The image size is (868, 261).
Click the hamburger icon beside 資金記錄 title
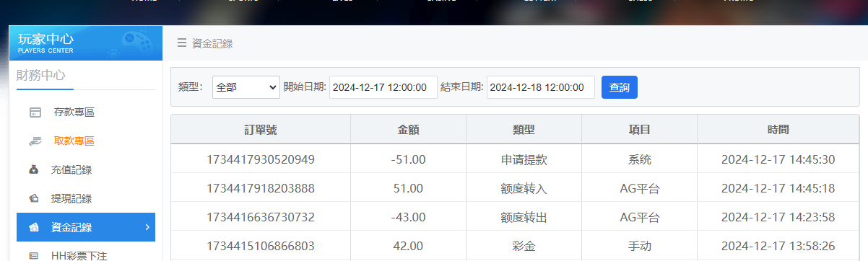tap(182, 43)
